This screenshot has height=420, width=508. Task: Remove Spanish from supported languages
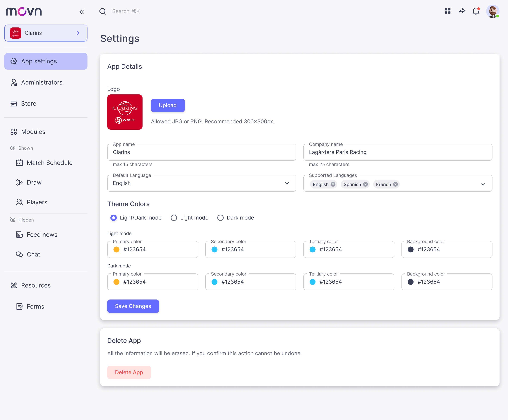coord(365,184)
